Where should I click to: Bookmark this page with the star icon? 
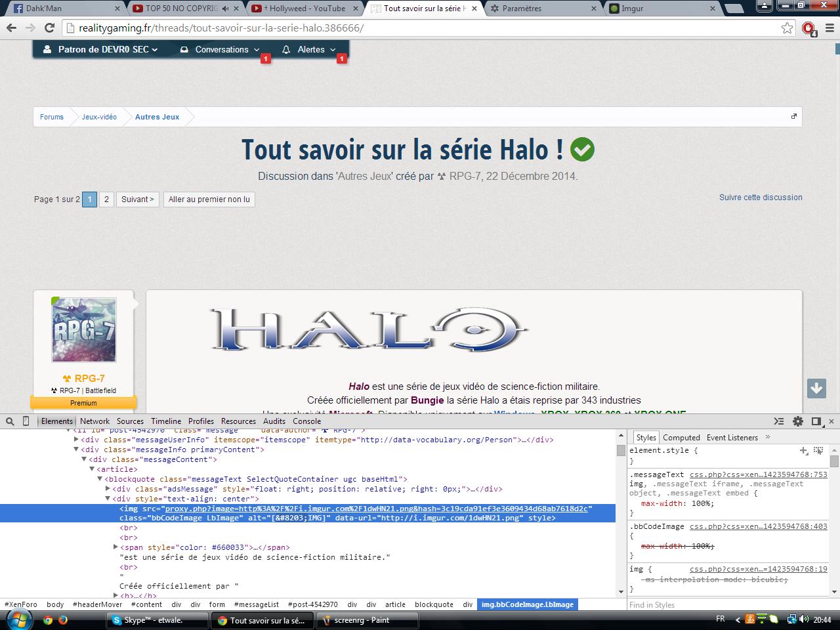787,28
